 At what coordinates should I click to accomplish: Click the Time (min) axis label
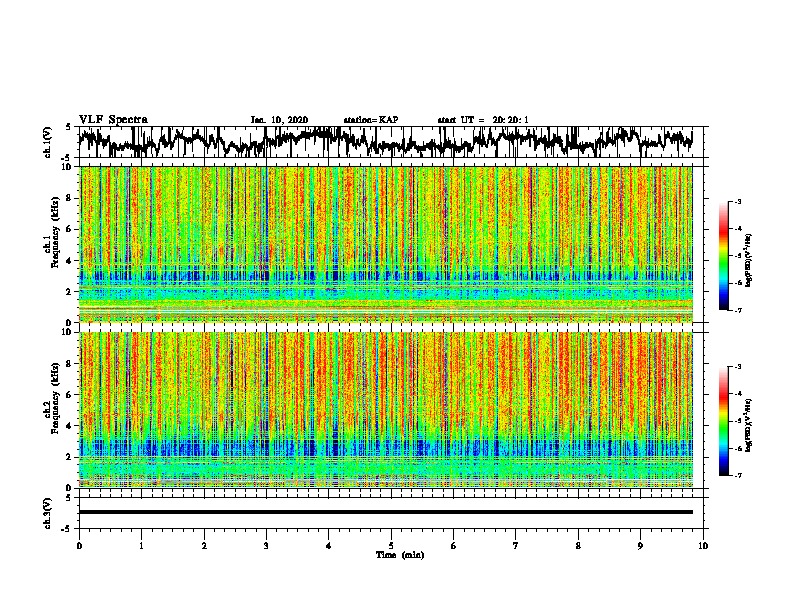coord(400,555)
